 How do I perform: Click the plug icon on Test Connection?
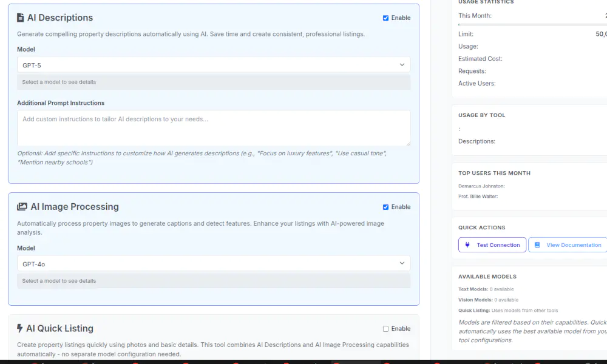pyautogui.click(x=467, y=245)
